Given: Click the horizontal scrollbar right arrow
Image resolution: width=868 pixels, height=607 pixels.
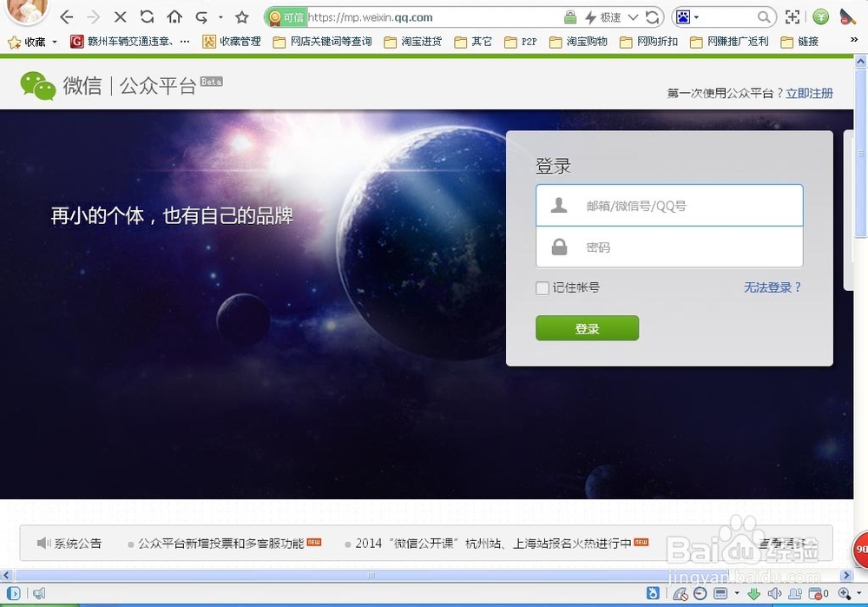Looking at the screenshot, I should pos(846,576).
